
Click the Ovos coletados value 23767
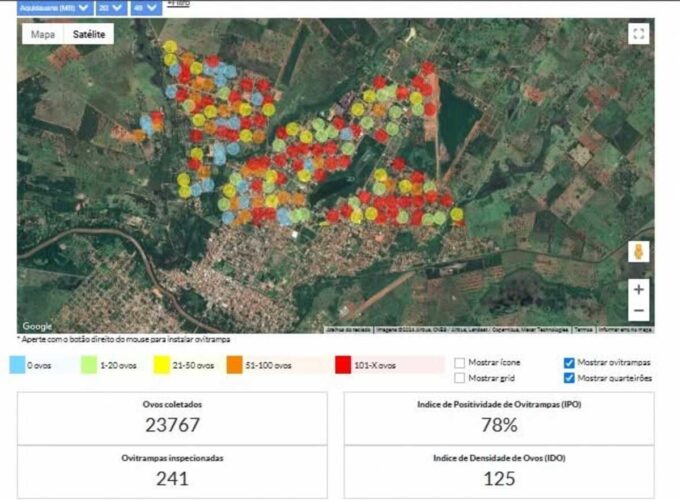tap(172, 425)
